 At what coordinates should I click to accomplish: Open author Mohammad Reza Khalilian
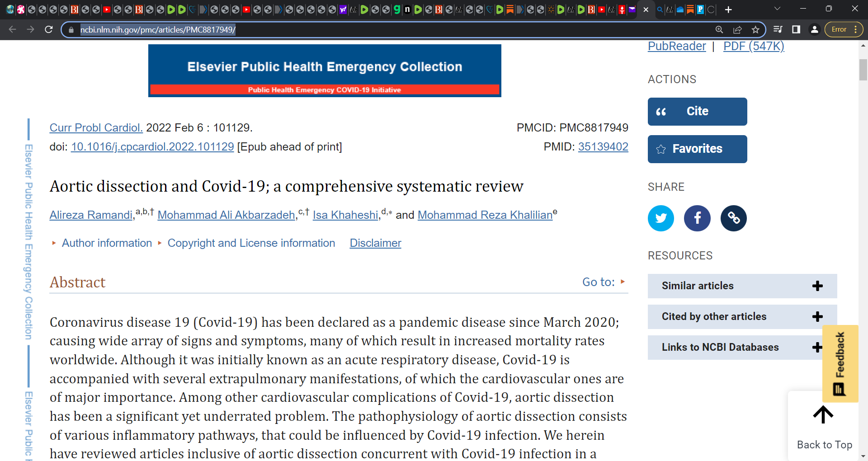(485, 215)
